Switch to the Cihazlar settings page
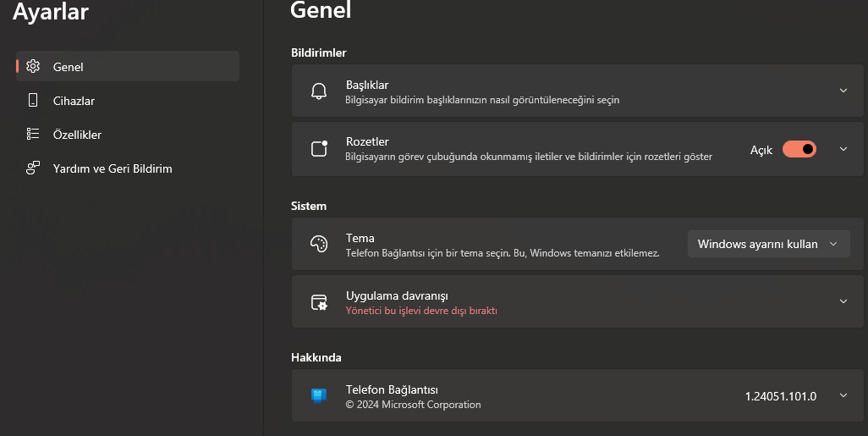Screen dimensions: 868x436 coord(127,100)
